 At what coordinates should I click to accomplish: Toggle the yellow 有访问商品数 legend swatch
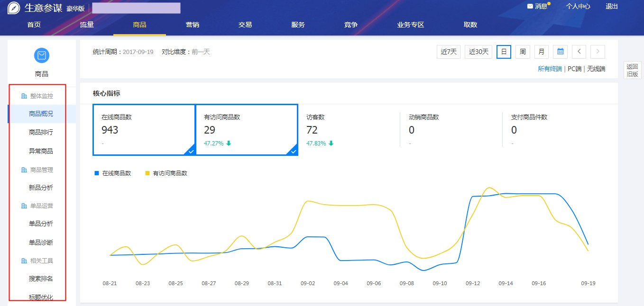pos(147,173)
